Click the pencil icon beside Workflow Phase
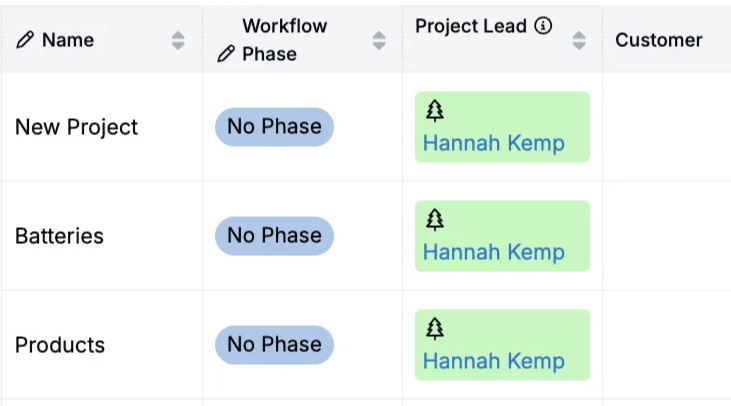 [226, 55]
